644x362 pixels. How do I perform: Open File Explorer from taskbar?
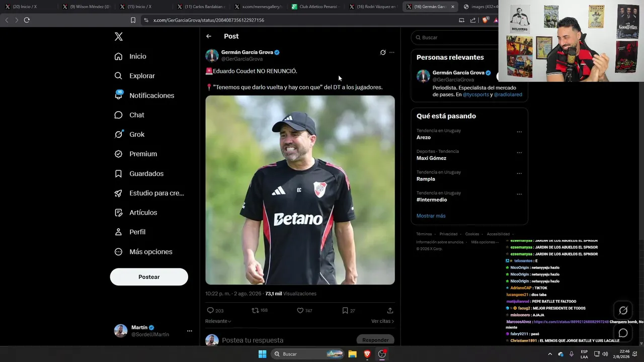[x=353, y=354]
